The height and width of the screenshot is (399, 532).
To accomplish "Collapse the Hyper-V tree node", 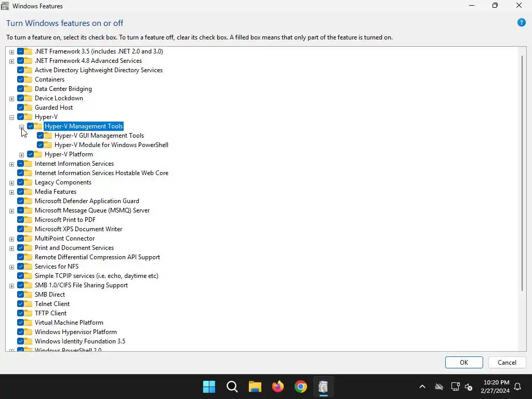I will pos(11,117).
